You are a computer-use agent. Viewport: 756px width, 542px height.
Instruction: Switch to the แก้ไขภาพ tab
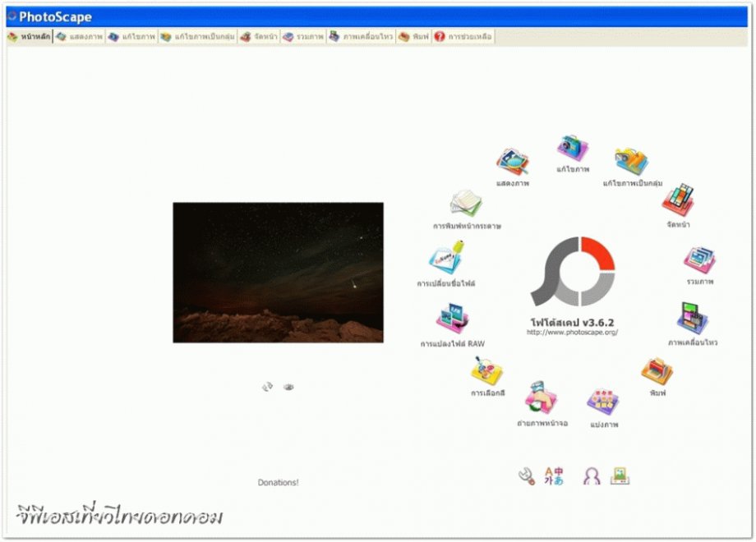click(131, 37)
